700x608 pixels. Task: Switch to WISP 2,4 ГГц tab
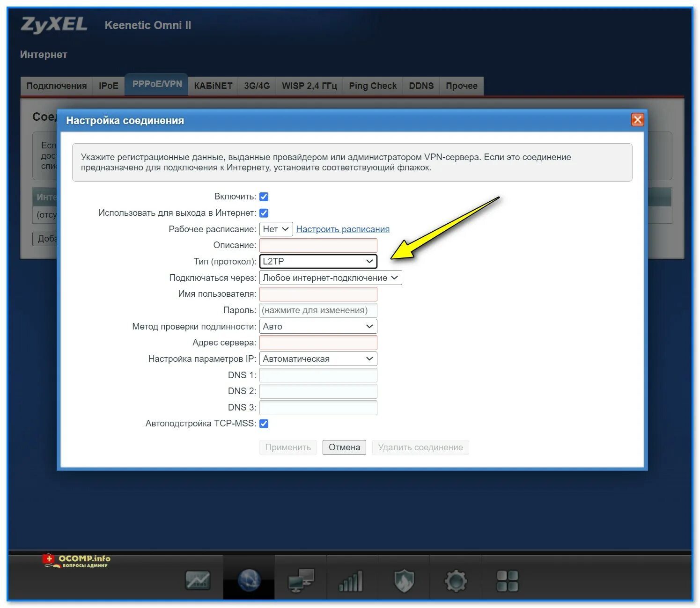tap(309, 86)
